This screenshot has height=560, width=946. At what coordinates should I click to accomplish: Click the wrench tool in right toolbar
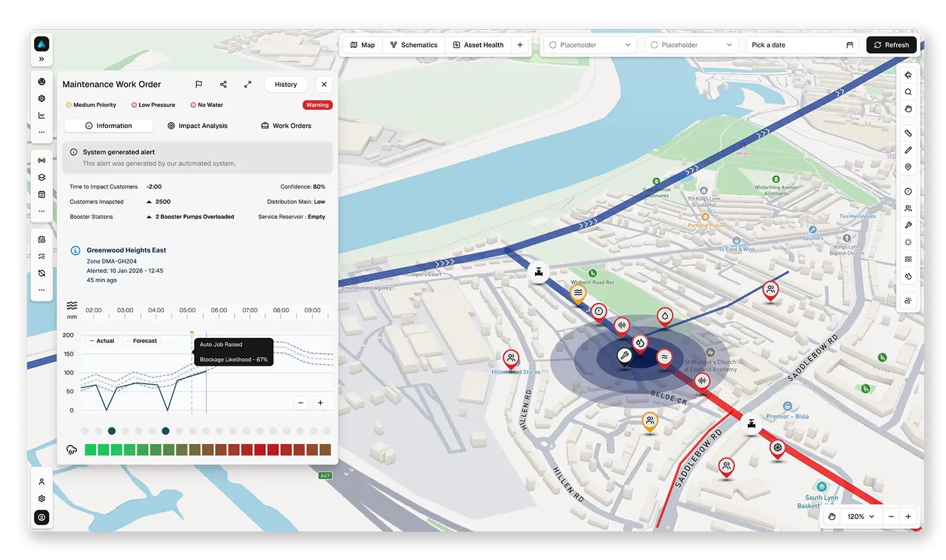(908, 225)
